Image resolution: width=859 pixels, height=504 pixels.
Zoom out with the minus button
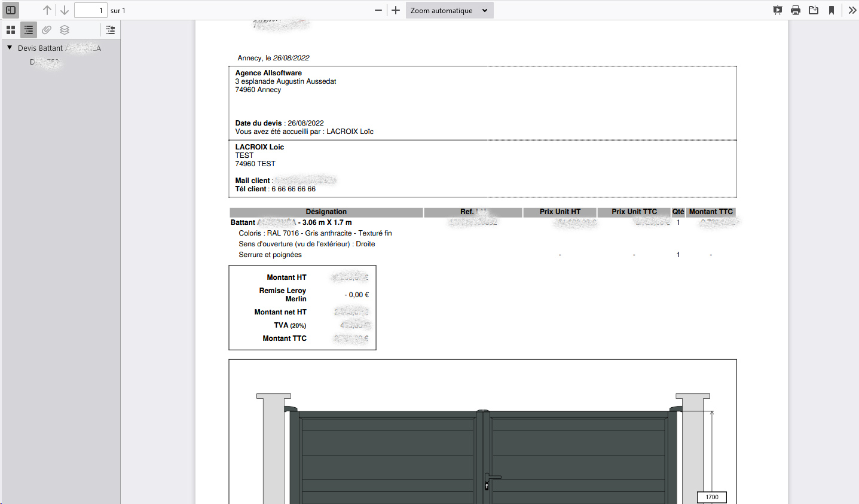(378, 10)
